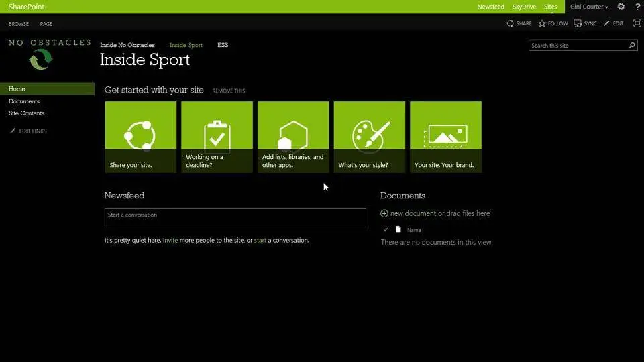
Task: Click the Get started with your site heading
Action: 154,90
